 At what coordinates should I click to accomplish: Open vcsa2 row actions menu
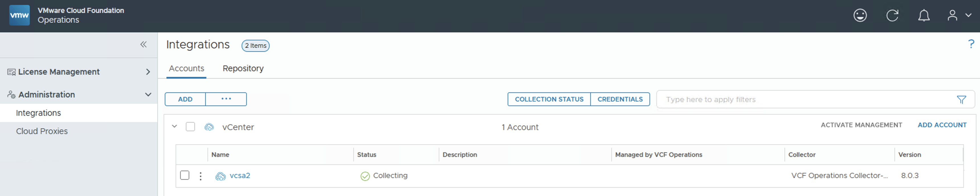tap(201, 176)
